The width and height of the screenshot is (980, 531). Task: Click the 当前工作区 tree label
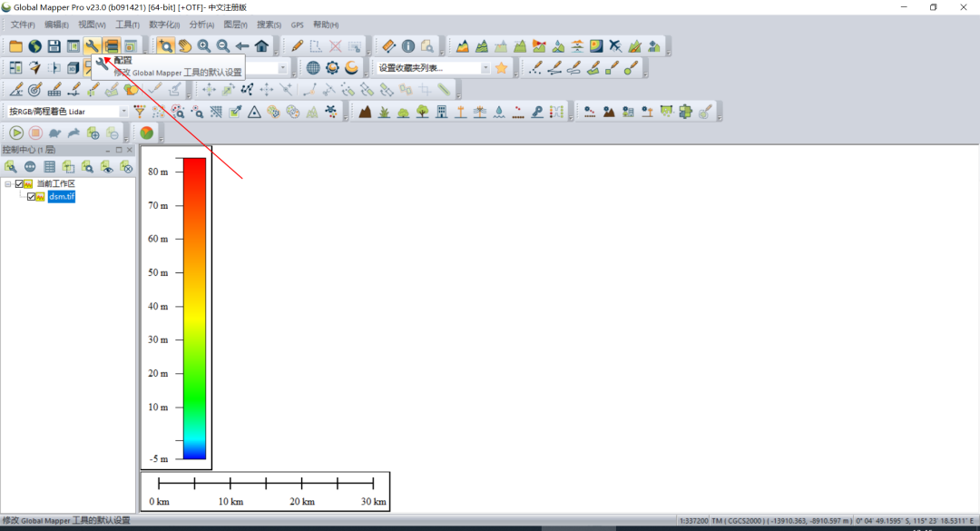[x=55, y=184]
